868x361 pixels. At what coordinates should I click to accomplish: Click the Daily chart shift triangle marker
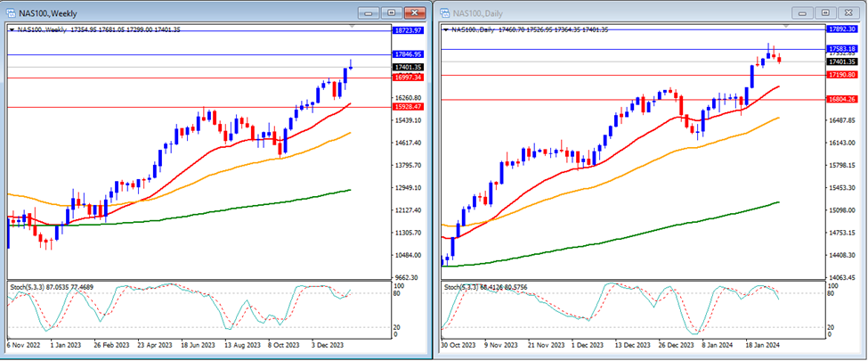(785, 26)
